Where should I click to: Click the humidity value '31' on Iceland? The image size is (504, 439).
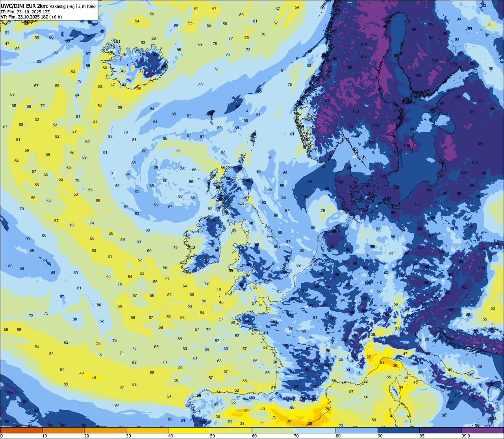(x=141, y=72)
